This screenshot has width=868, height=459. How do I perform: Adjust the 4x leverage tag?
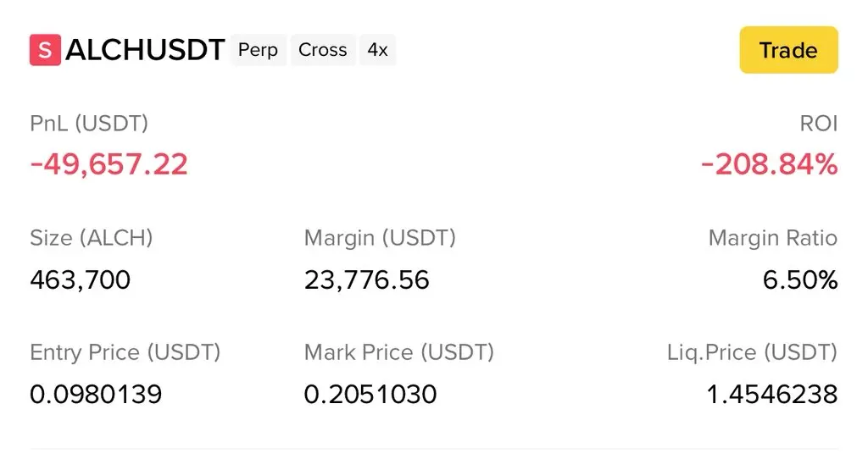(377, 50)
